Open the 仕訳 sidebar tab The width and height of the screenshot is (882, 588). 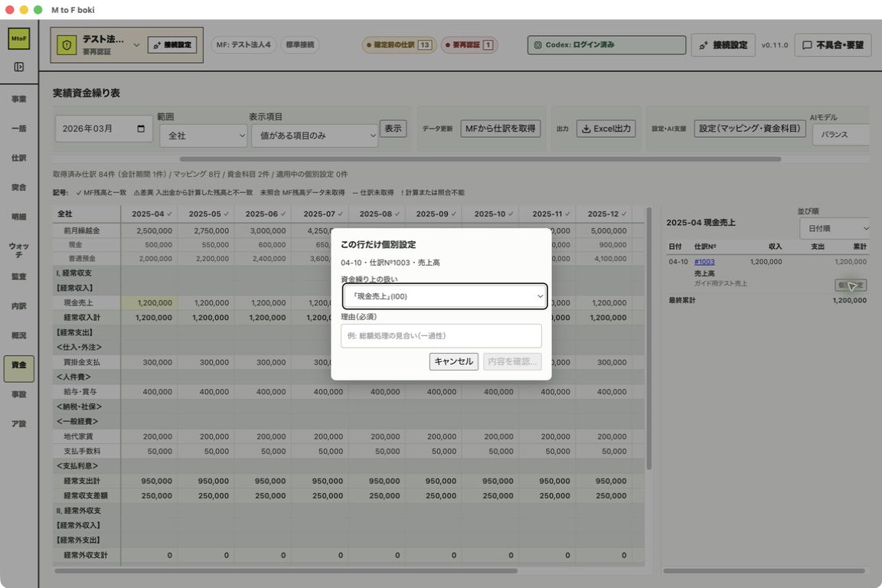[x=18, y=158]
